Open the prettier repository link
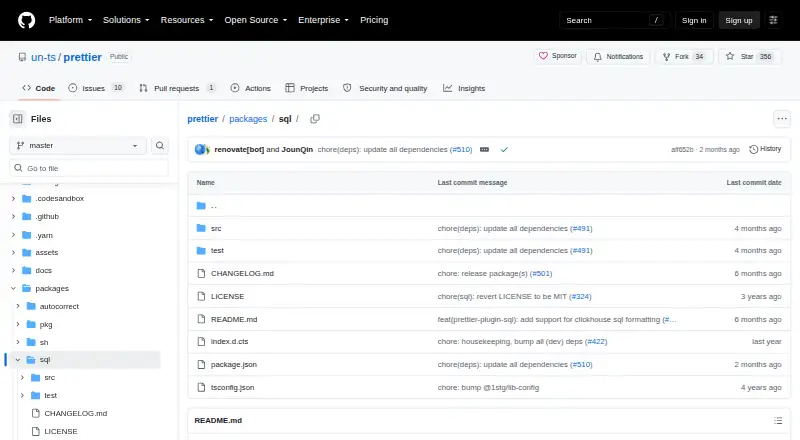The image size is (800, 440). coord(83,57)
